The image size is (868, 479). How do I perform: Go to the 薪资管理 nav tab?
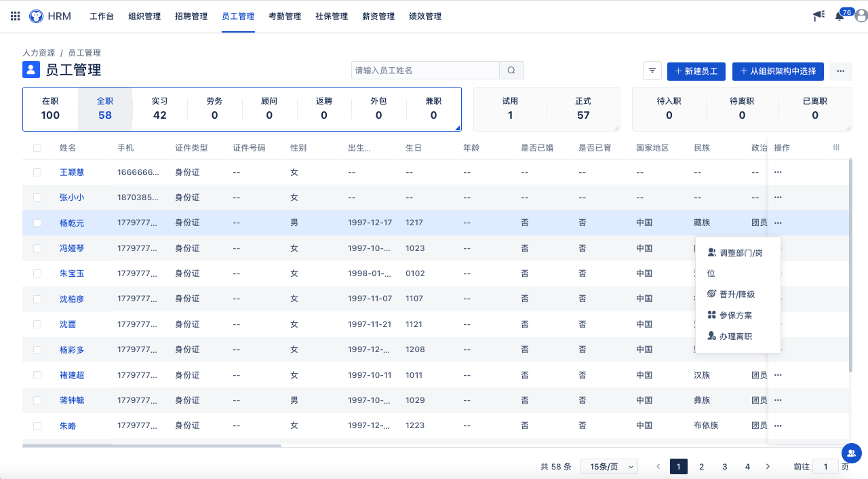(378, 16)
